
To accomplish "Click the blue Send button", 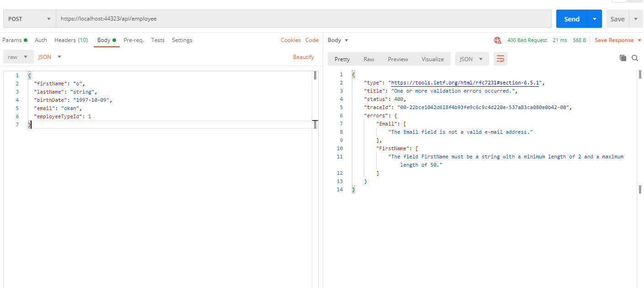I will 571,19.
